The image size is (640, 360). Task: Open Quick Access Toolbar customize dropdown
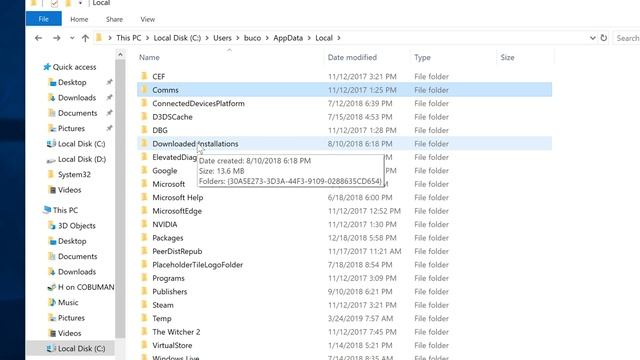point(80,3)
